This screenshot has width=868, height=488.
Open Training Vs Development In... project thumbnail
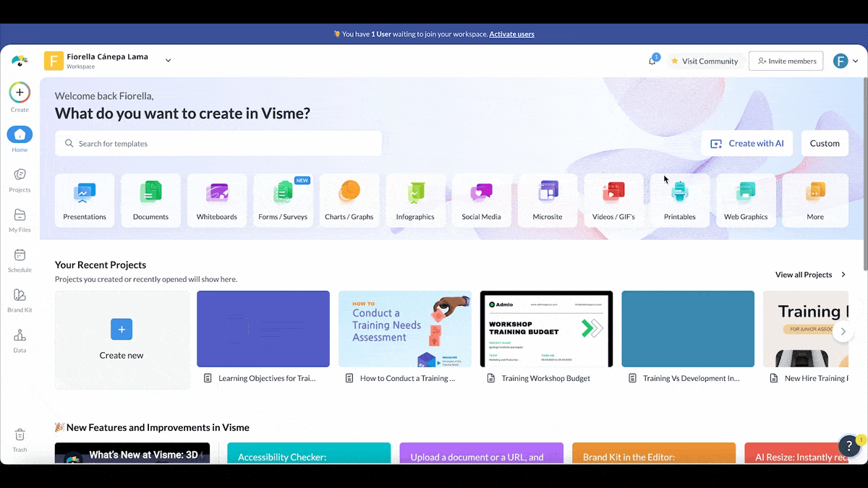pos(688,329)
